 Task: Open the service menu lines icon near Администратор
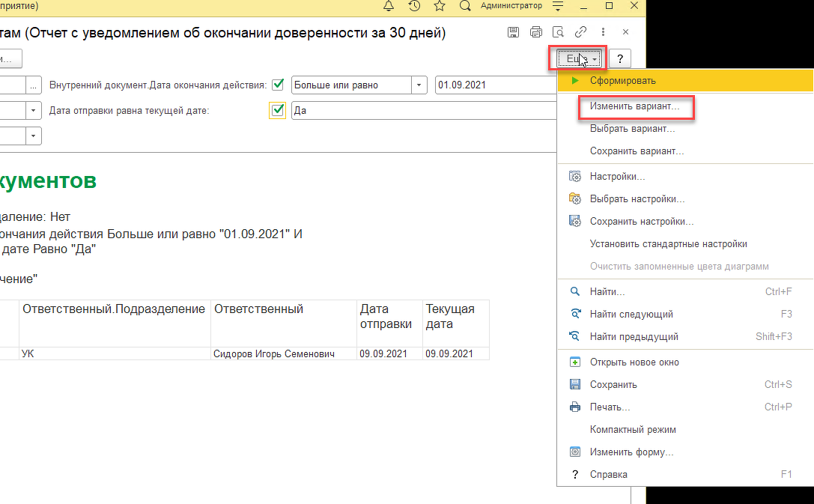(x=558, y=6)
